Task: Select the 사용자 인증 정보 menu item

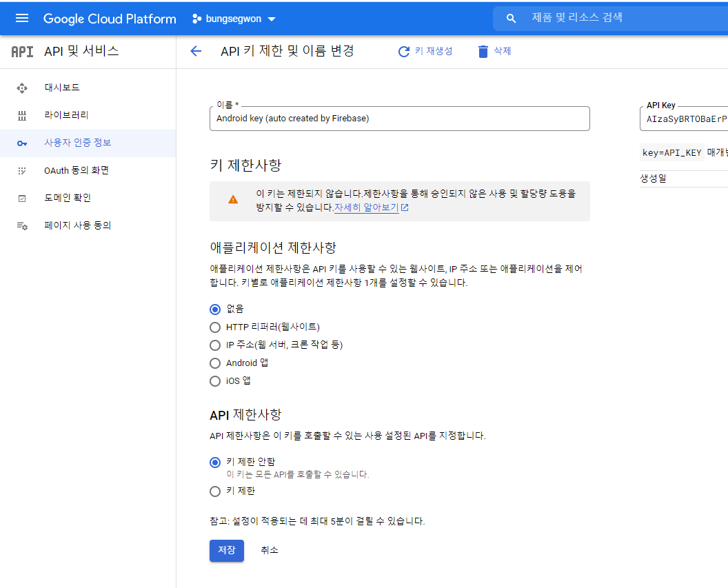Action: (88, 143)
